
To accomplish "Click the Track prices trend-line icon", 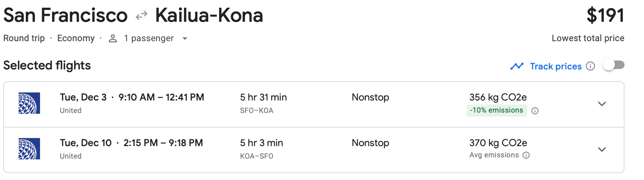I will click(x=517, y=66).
